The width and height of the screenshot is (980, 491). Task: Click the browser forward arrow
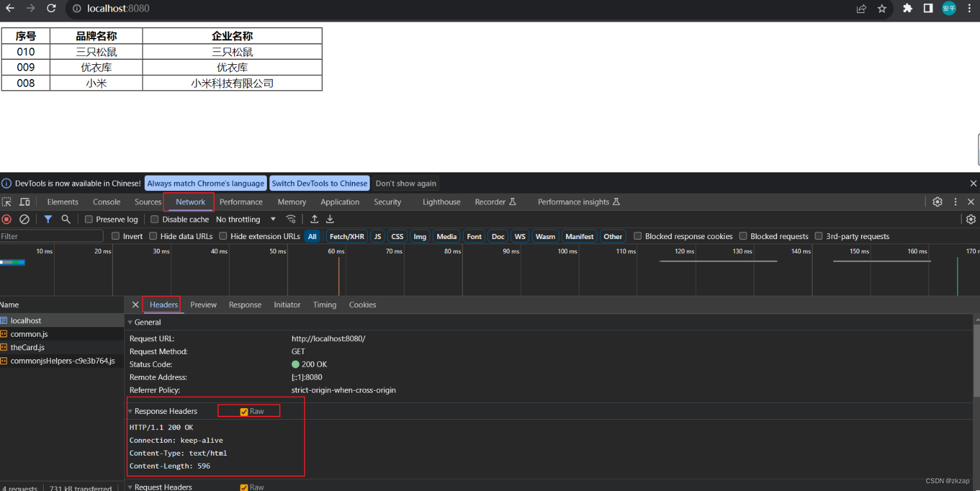pos(30,8)
